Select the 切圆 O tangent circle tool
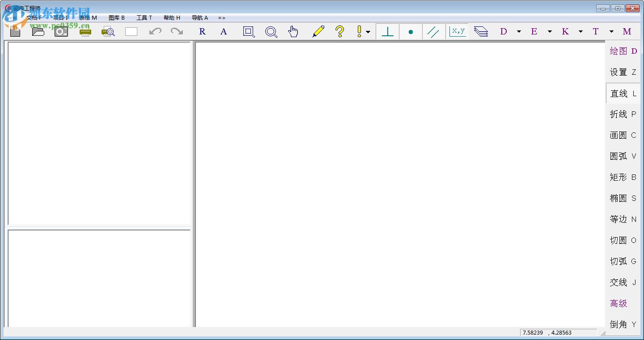Viewport: 644px width, 340px height. 623,240
